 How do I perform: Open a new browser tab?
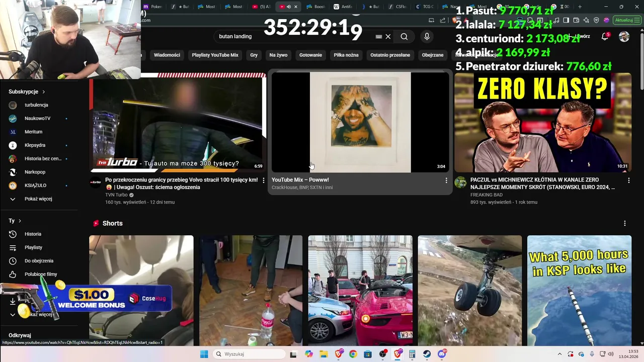580,7
